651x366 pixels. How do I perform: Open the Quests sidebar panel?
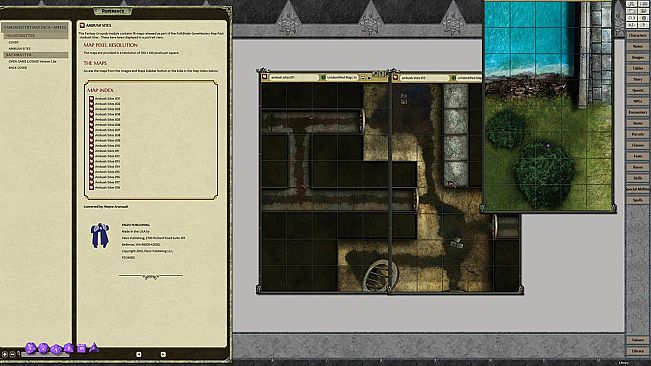[x=637, y=90]
